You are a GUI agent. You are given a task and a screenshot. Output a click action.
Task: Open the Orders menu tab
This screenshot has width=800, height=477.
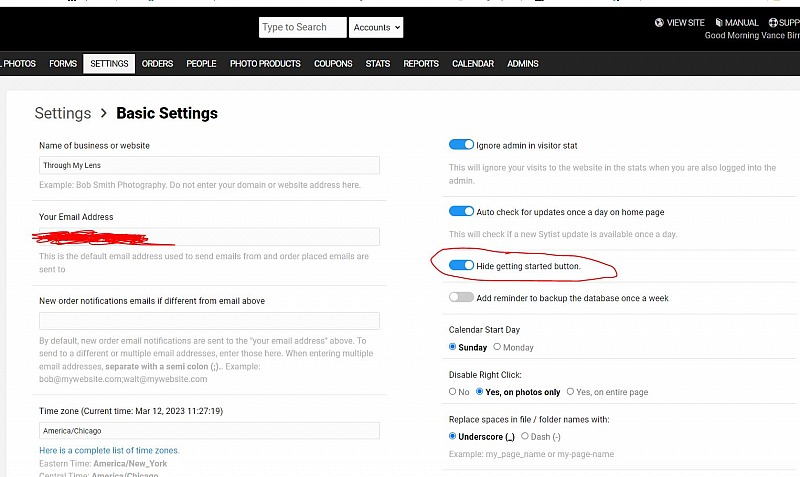pyautogui.click(x=157, y=64)
